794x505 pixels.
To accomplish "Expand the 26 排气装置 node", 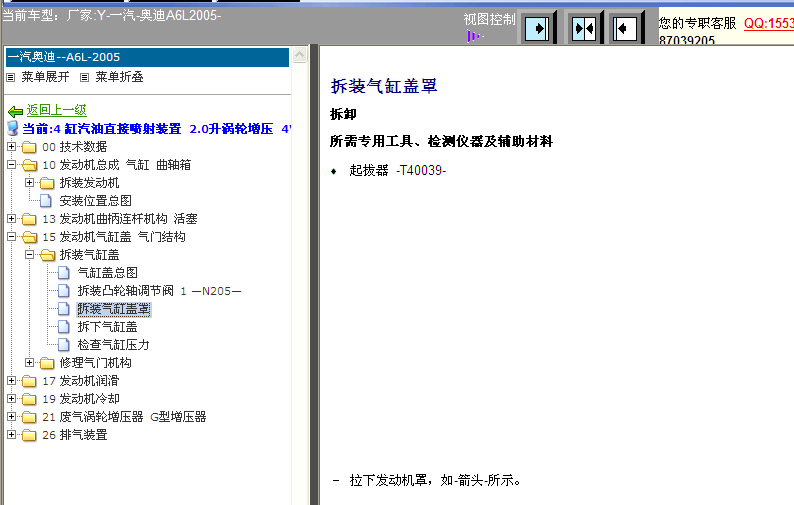I will click(x=11, y=434).
